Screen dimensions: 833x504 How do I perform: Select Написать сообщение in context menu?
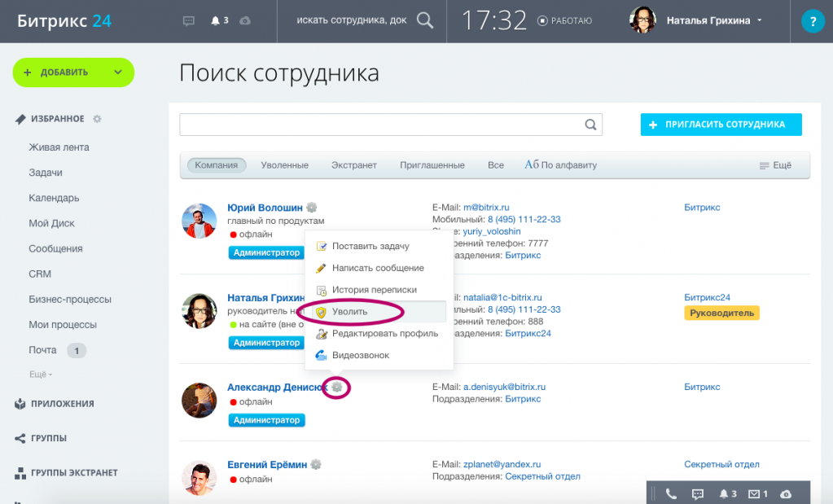(x=379, y=268)
